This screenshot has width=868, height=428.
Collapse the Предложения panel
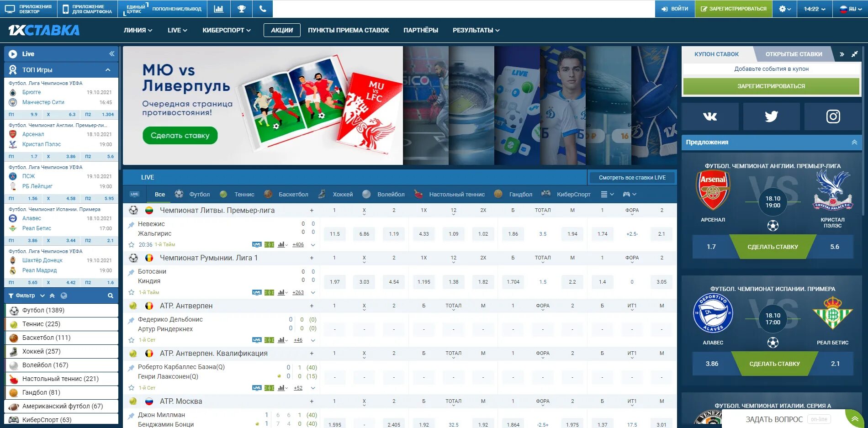click(x=854, y=142)
